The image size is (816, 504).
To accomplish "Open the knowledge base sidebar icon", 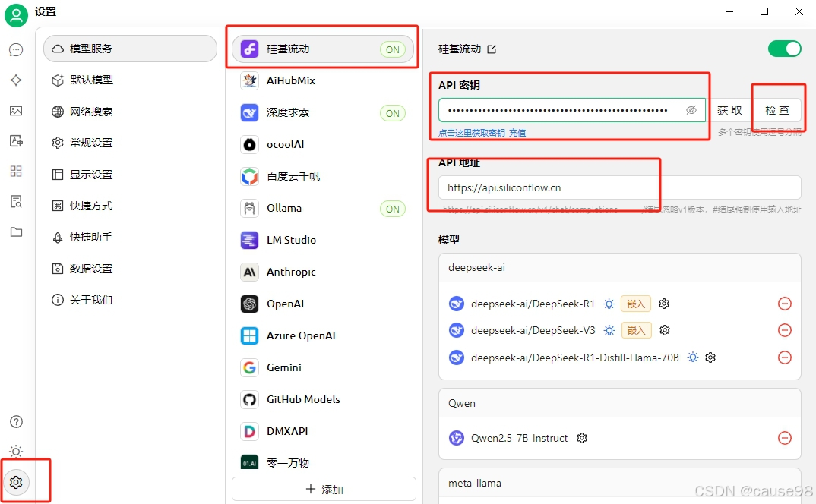I will [x=16, y=201].
